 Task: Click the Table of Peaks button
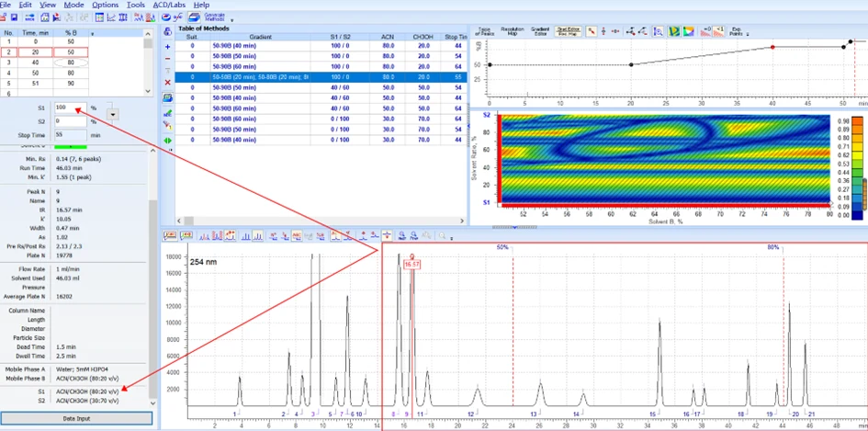coord(484,30)
